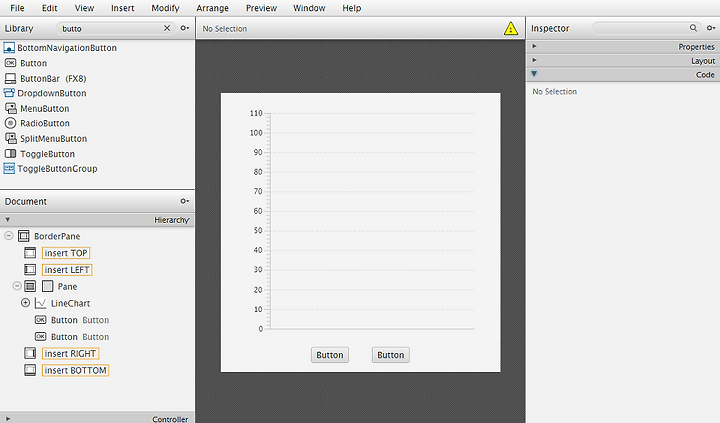Click the right Button in the canvas
The height and width of the screenshot is (423, 720).
[391, 355]
